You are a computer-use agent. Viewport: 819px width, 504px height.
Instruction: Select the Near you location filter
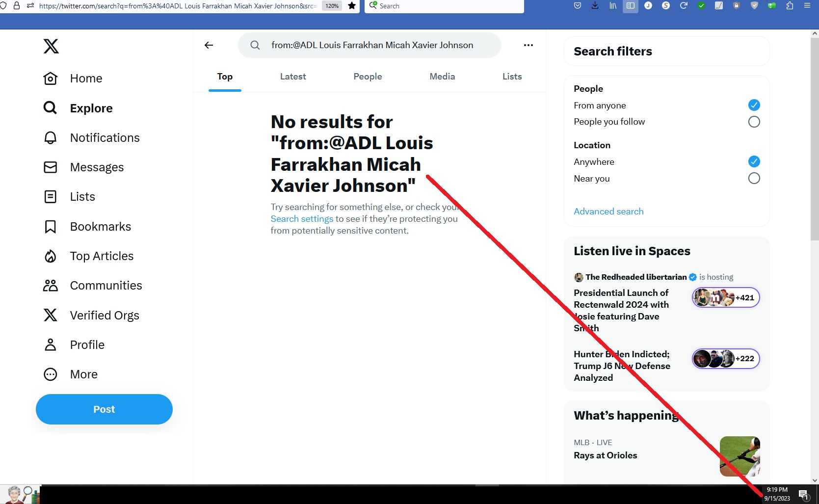[754, 178]
